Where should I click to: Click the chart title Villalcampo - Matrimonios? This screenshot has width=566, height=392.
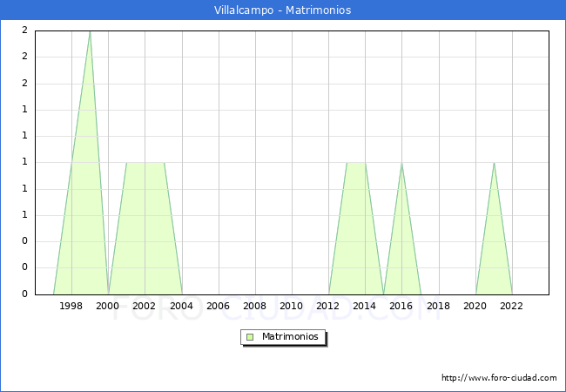(283, 10)
